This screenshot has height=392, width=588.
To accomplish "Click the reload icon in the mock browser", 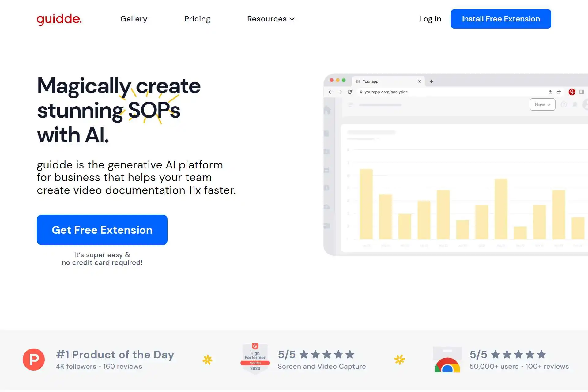I will coord(350,92).
